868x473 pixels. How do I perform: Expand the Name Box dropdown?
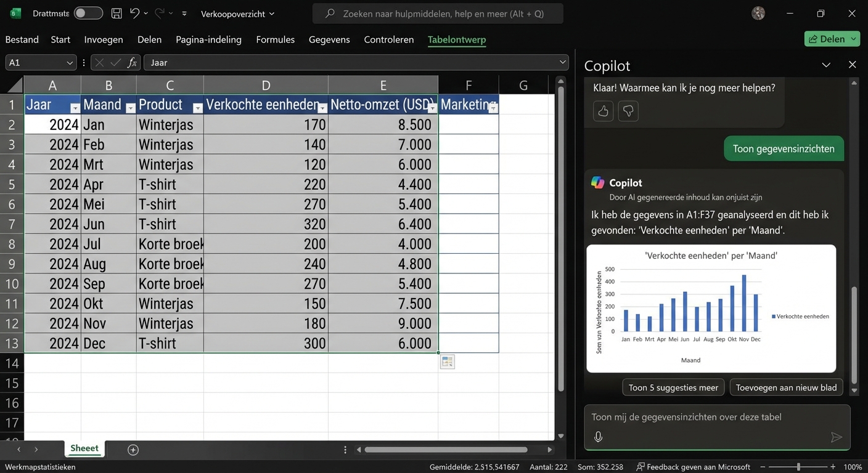pyautogui.click(x=70, y=62)
